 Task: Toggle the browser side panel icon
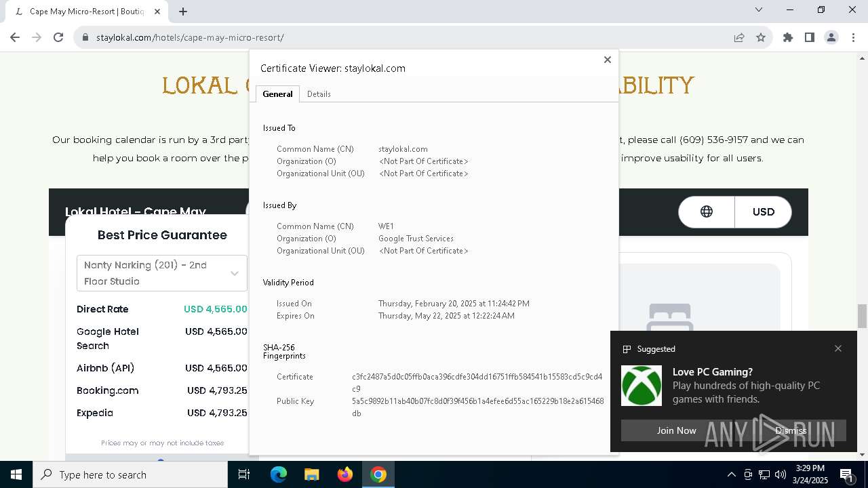pyautogui.click(x=810, y=37)
